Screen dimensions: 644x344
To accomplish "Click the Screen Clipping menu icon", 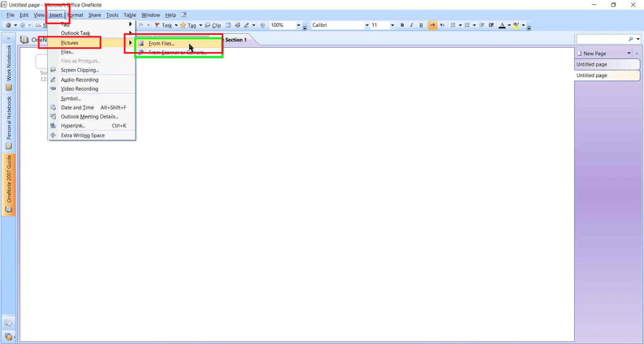I will coord(53,70).
